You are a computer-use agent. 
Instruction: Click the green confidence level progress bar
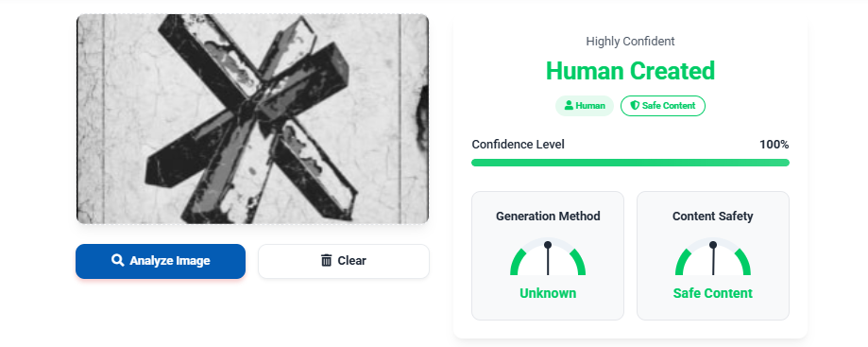[630, 163]
